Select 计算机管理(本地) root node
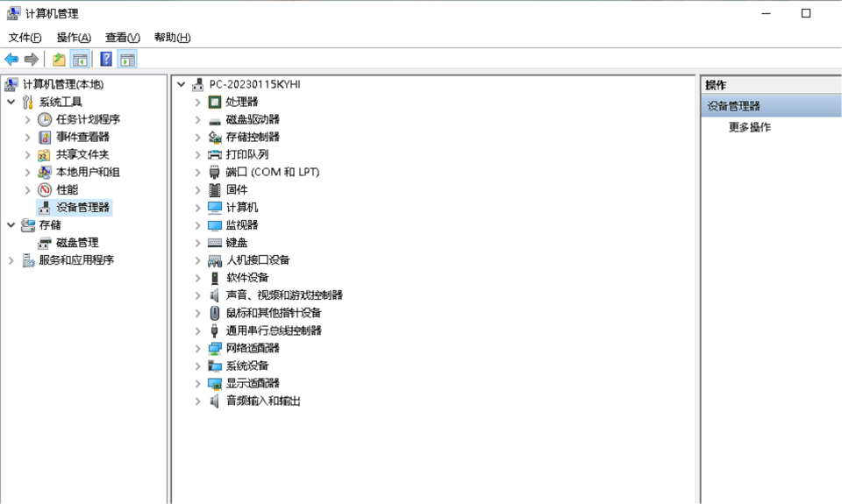This screenshot has height=504, width=842. (63, 84)
